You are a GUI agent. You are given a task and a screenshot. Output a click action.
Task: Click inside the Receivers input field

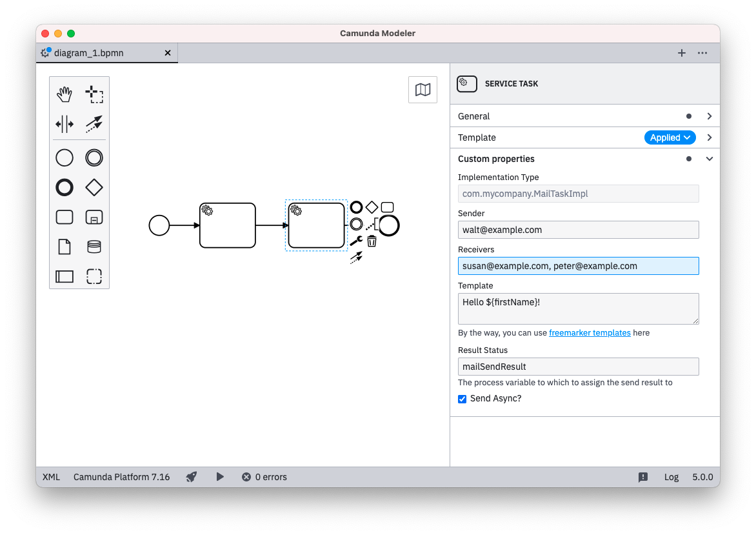click(578, 265)
